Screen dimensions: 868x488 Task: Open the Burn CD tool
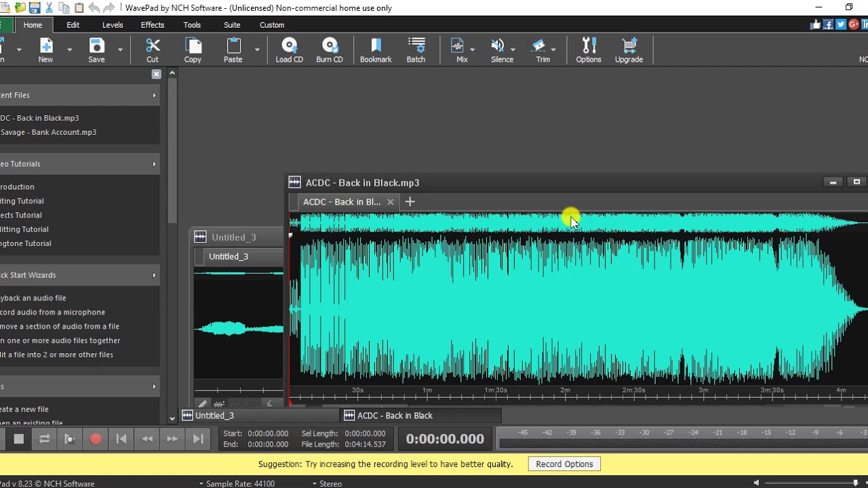[330, 50]
